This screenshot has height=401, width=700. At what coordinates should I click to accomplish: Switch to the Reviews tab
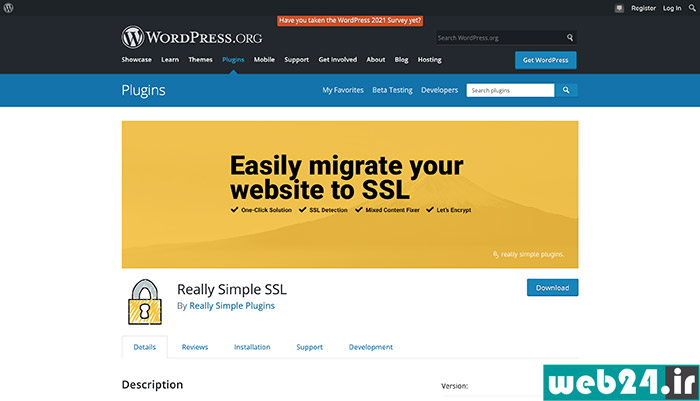click(x=195, y=347)
